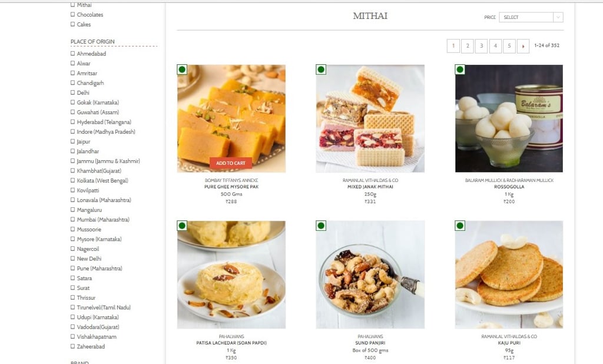Go to next page using red arrow

pyautogui.click(x=523, y=46)
